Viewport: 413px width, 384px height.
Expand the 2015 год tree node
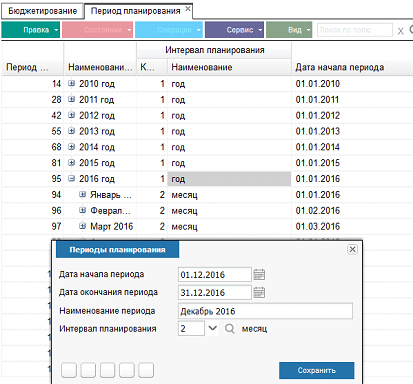(x=71, y=162)
